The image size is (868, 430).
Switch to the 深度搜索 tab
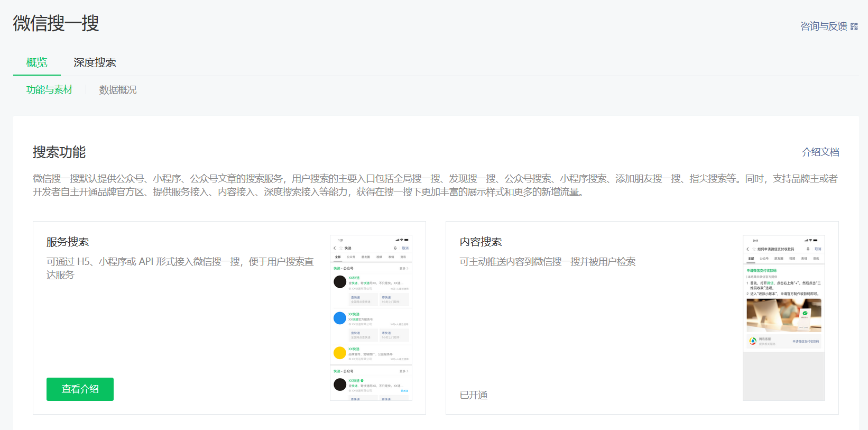[95, 62]
